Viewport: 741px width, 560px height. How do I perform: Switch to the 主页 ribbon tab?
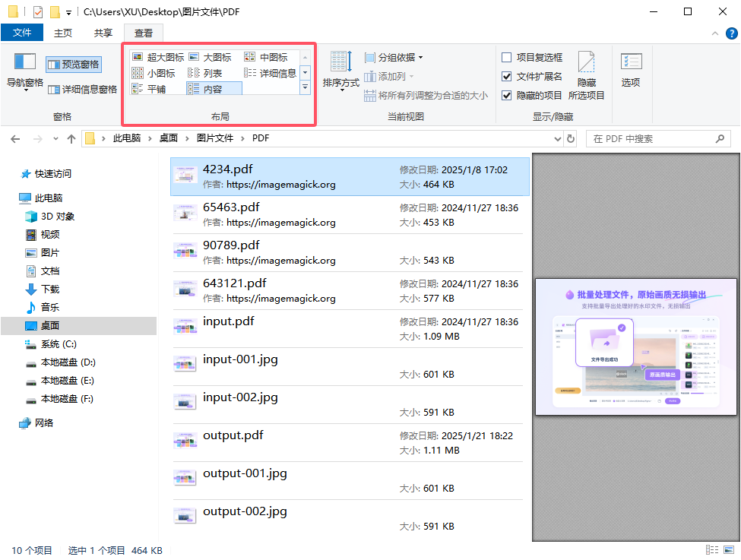click(x=62, y=33)
